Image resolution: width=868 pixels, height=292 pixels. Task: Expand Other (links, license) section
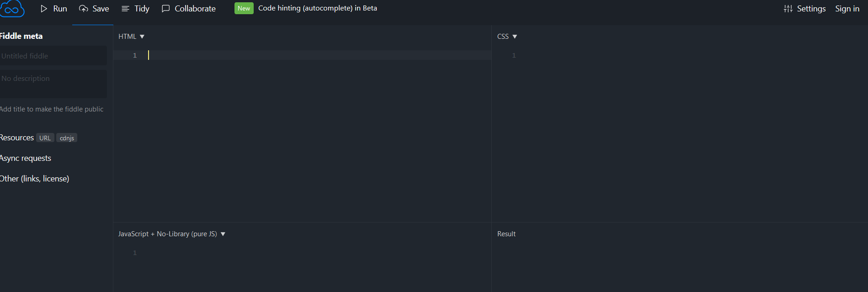coord(35,179)
